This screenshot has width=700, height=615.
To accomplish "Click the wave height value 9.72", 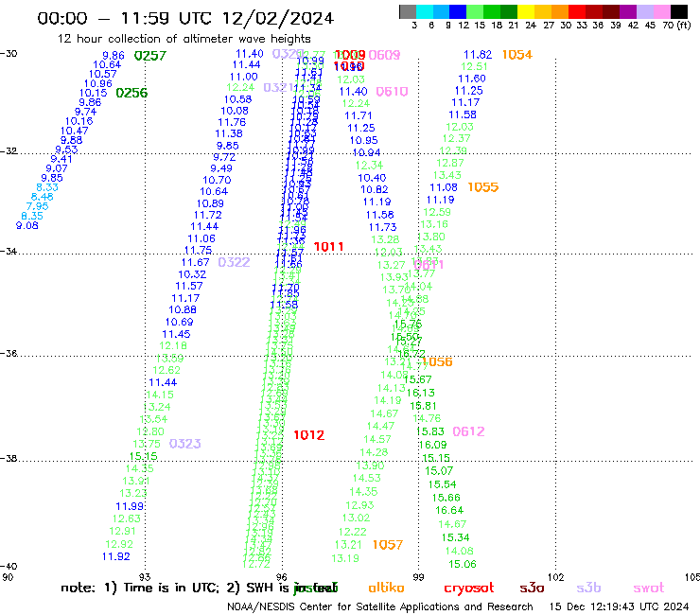I will point(224,157).
